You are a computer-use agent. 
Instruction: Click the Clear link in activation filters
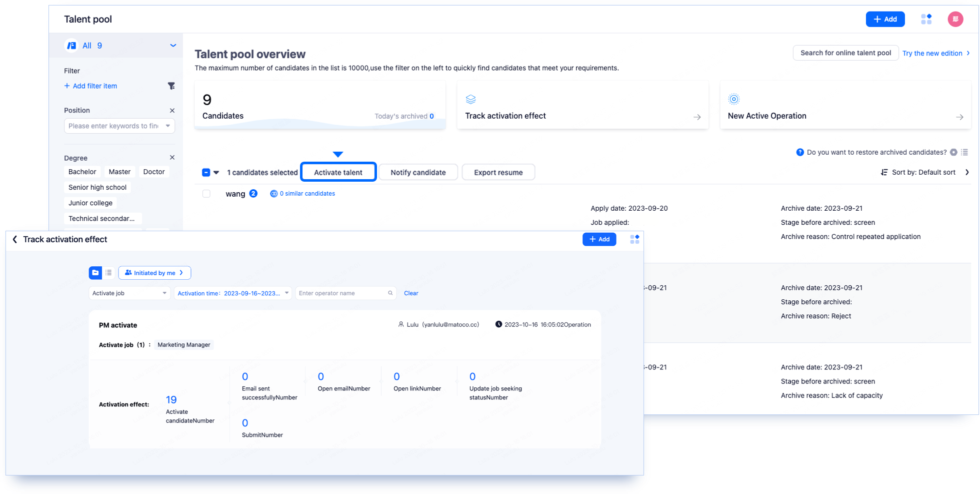[411, 293]
